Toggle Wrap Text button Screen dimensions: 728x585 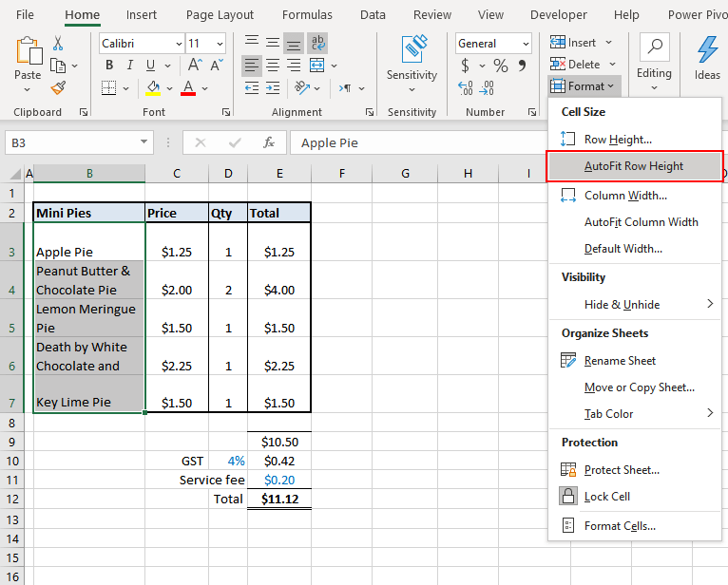tap(318, 43)
